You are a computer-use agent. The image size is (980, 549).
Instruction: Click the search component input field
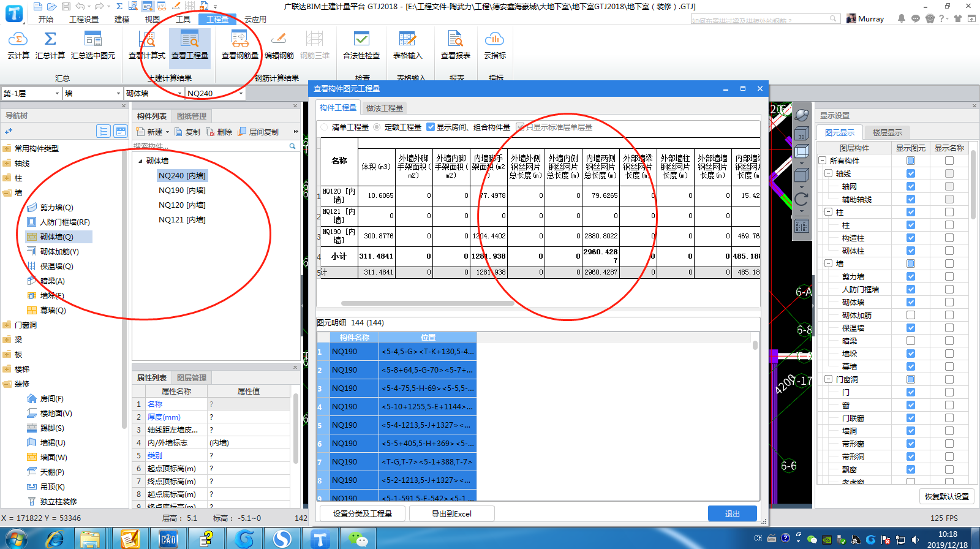210,146
